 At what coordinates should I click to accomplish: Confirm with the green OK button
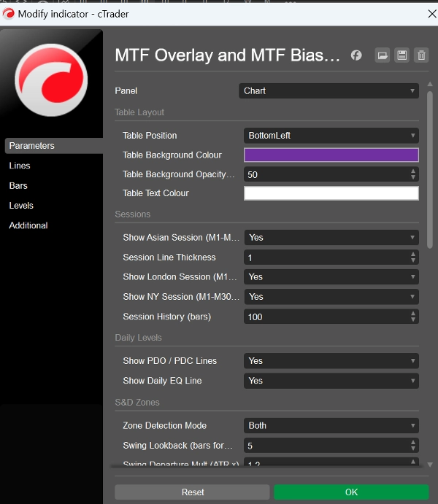tap(351, 492)
